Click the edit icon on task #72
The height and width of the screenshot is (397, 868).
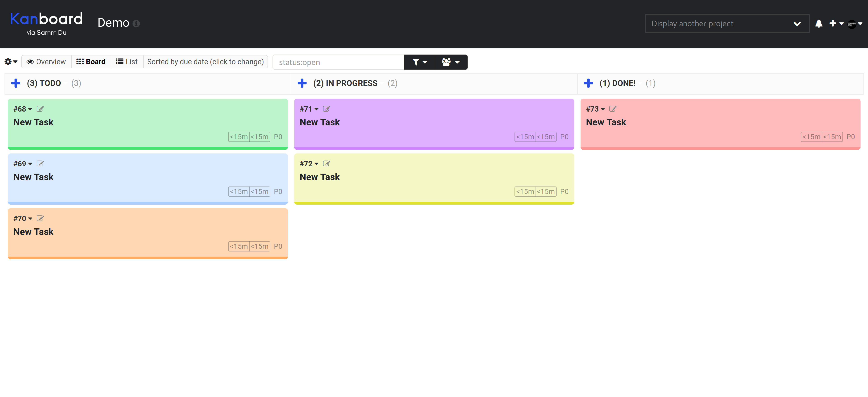point(326,164)
